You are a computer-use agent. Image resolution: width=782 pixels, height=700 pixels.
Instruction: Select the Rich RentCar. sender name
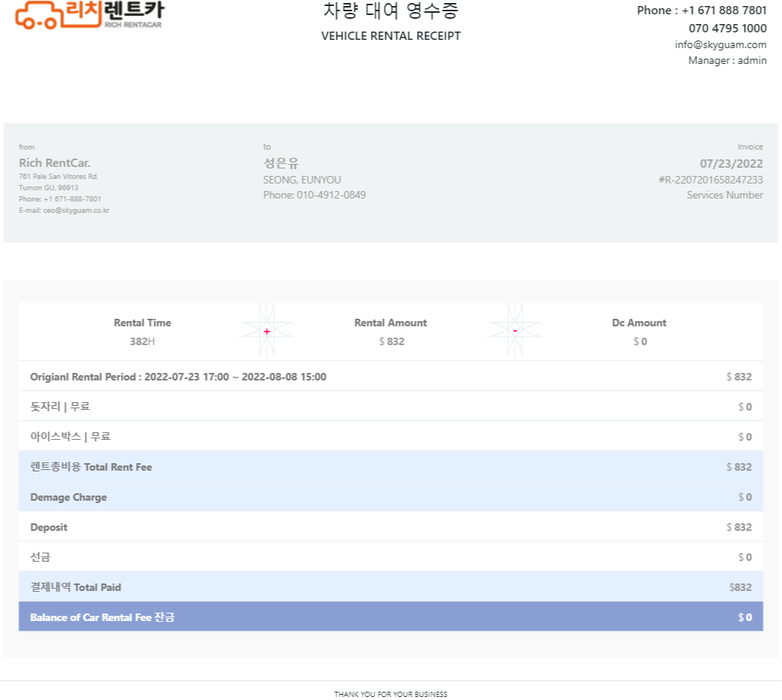coord(55,163)
